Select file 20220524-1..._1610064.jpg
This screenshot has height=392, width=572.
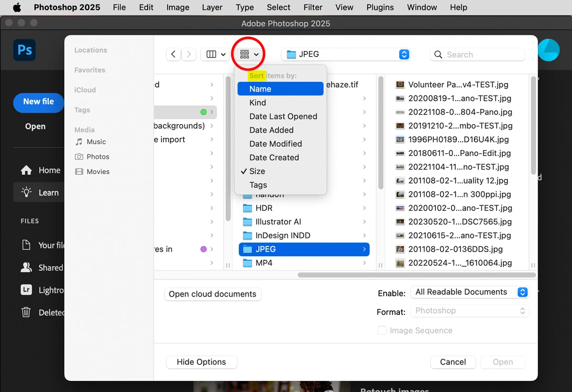454,263
